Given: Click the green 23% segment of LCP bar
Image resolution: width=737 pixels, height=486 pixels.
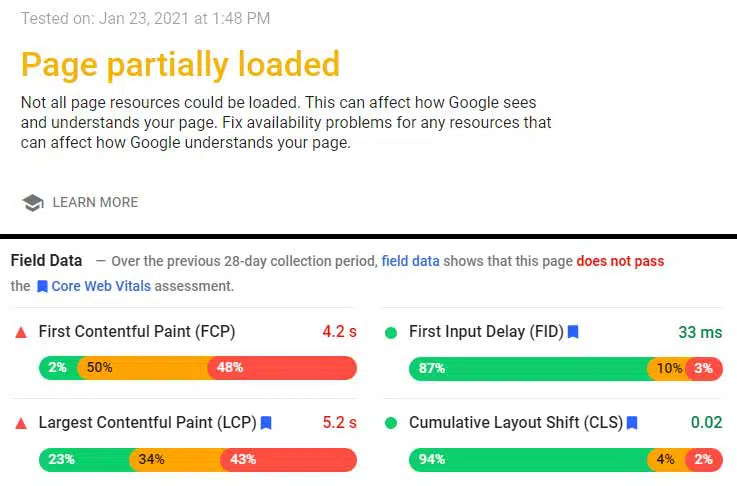Looking at the screenshot, I should click(x=85, y=459).
